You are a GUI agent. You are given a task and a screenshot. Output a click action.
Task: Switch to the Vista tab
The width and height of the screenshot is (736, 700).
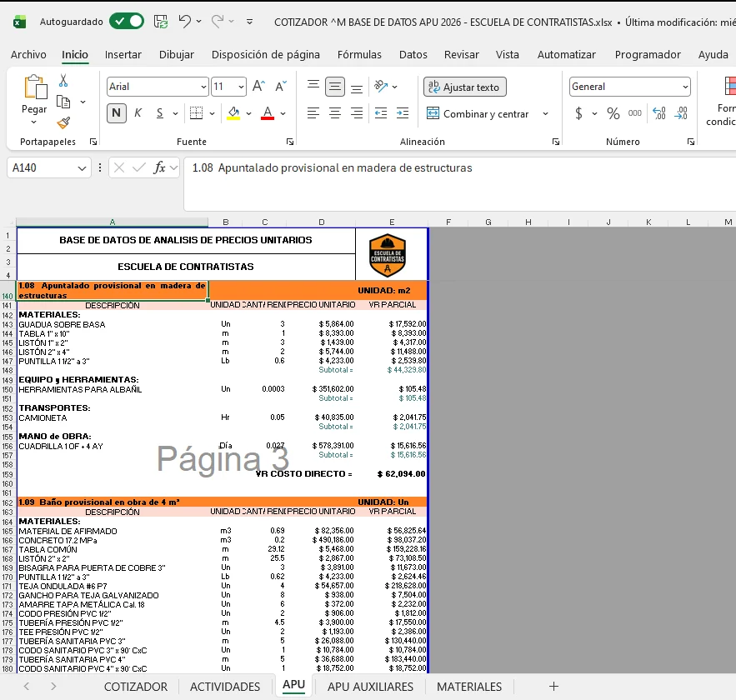[508, 55]
